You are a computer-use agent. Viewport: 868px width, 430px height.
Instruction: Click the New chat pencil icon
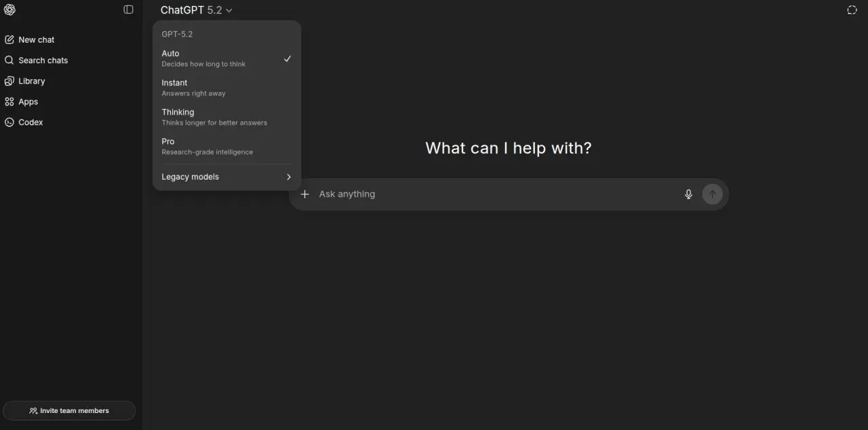coord(9,39)
